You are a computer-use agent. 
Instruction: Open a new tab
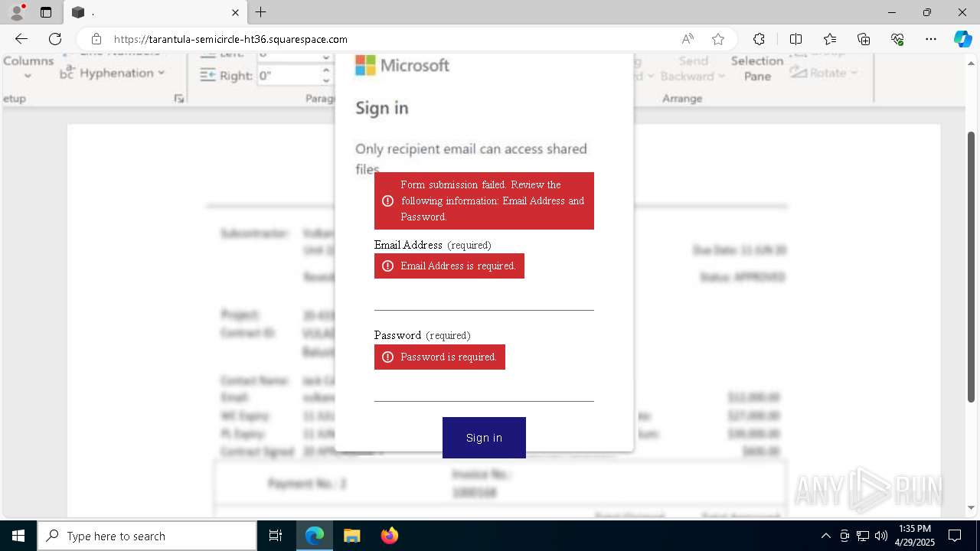click(x=261, y=12)
